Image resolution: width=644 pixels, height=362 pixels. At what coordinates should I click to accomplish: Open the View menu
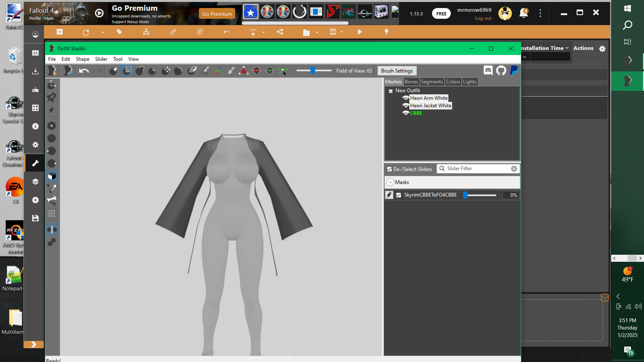point(133,59)
